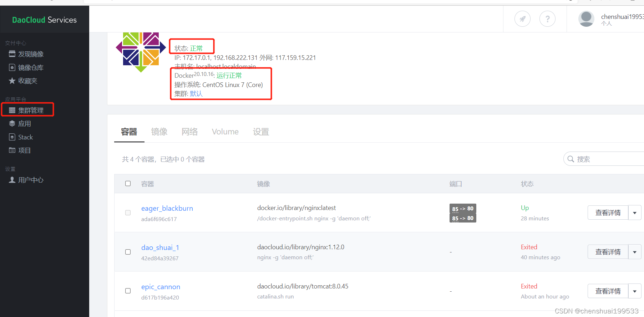
Task: Select 集群管理 menu entry
Action: click(31, 110)
